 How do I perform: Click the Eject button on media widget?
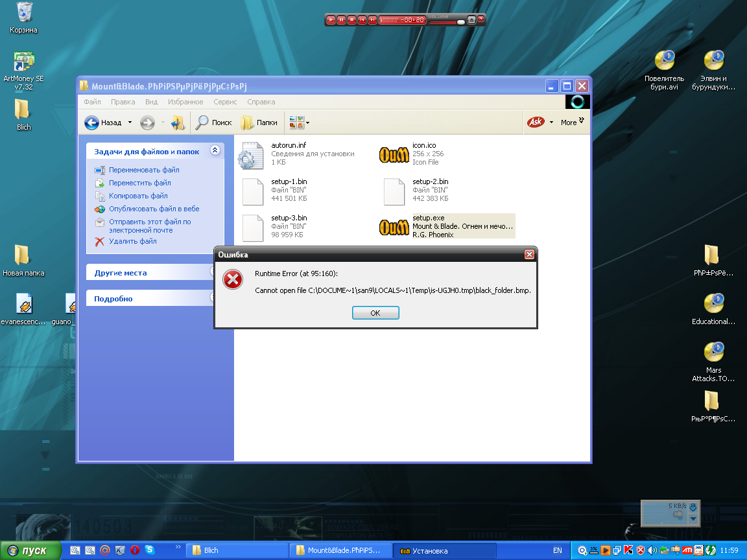(471, 20)
